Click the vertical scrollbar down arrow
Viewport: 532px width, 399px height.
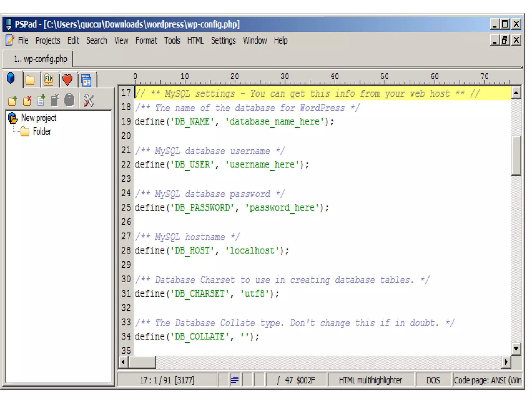coord(516,349)
